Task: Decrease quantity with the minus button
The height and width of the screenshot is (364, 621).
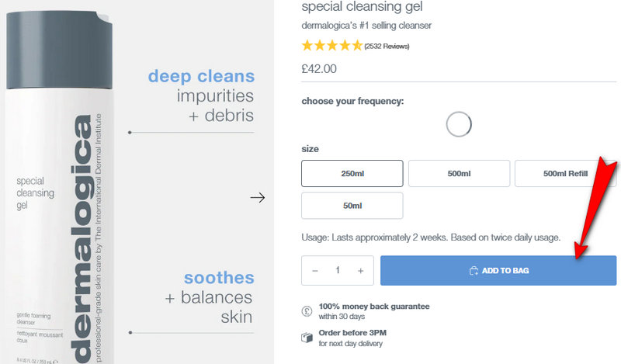Action: (315, 271)
